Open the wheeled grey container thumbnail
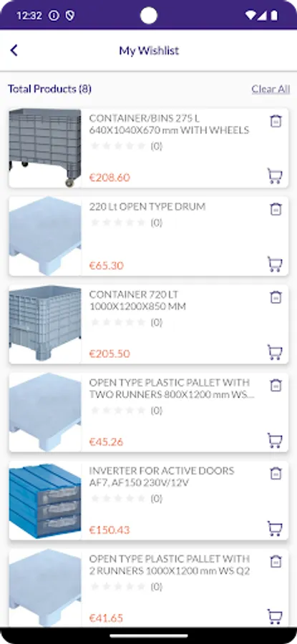Screen dimensions: 297x644 pos(45,148)
